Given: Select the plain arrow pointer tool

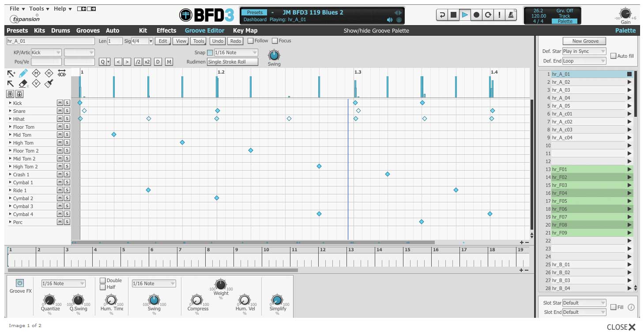Looking at the screenshot, I should click(x=11, y=83).
